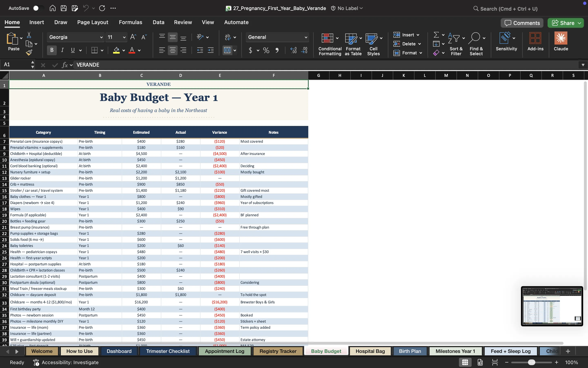Click the screenshot preview thumbnail
Image resolution: width=588 pixels, height=368 pixels.
click(552, 306)
